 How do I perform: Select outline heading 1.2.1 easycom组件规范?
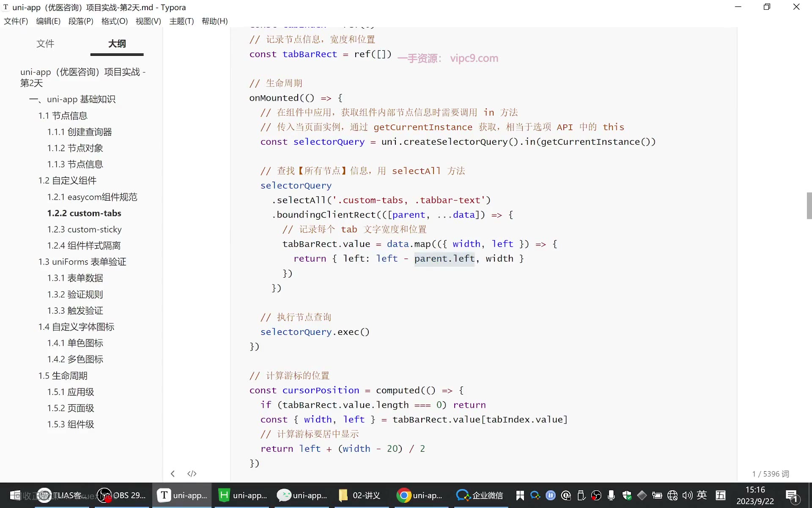tap(92, 197)
